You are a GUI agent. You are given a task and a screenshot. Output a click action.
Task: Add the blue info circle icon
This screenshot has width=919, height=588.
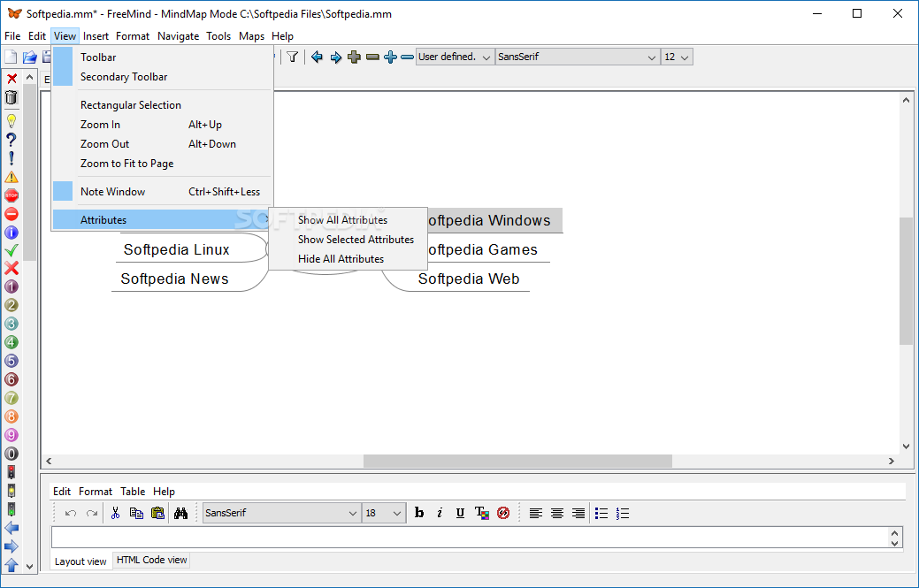pos(11,233)
